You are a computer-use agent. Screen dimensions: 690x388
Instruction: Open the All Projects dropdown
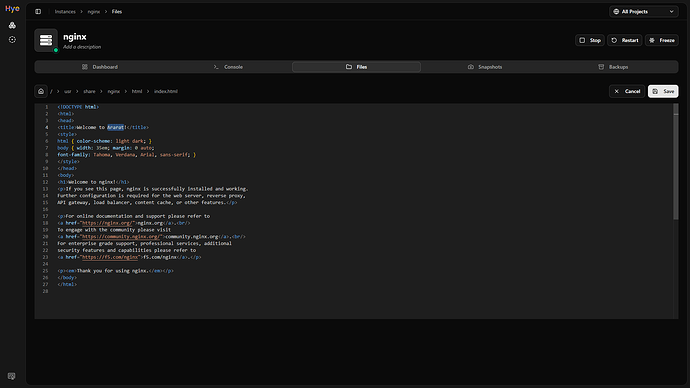(644, 11)
